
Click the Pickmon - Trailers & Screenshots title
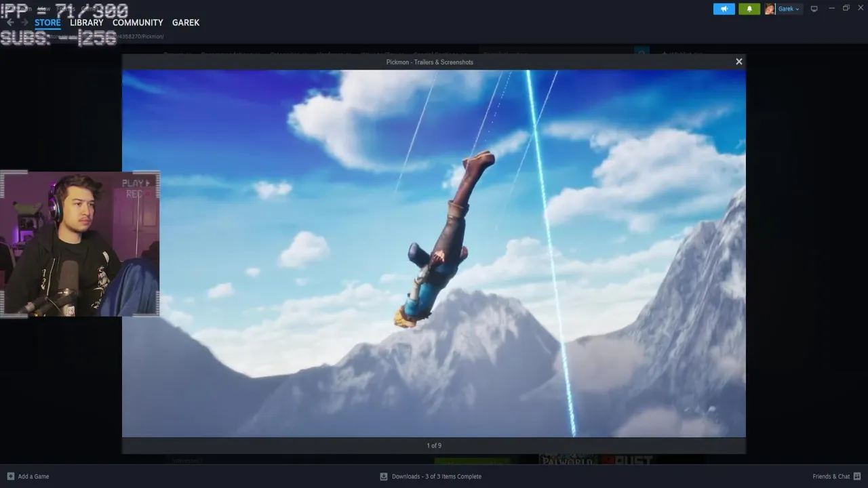(x=430, y=62)
